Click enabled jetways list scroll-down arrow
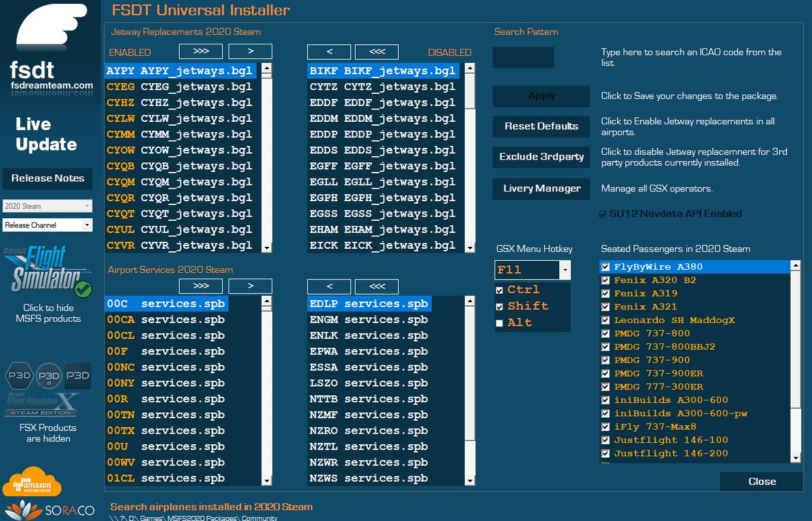The image size is (812, 521). coord(267,247)
